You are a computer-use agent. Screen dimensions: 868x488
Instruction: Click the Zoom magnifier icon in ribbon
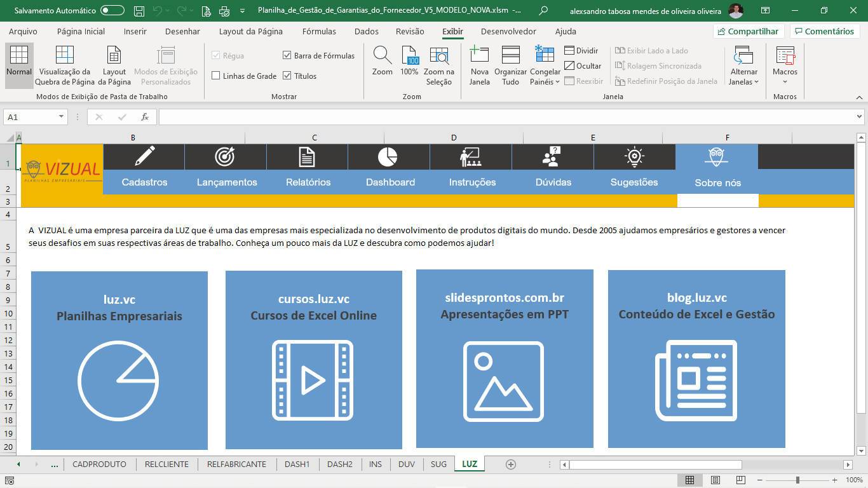[x=382, y=56]
